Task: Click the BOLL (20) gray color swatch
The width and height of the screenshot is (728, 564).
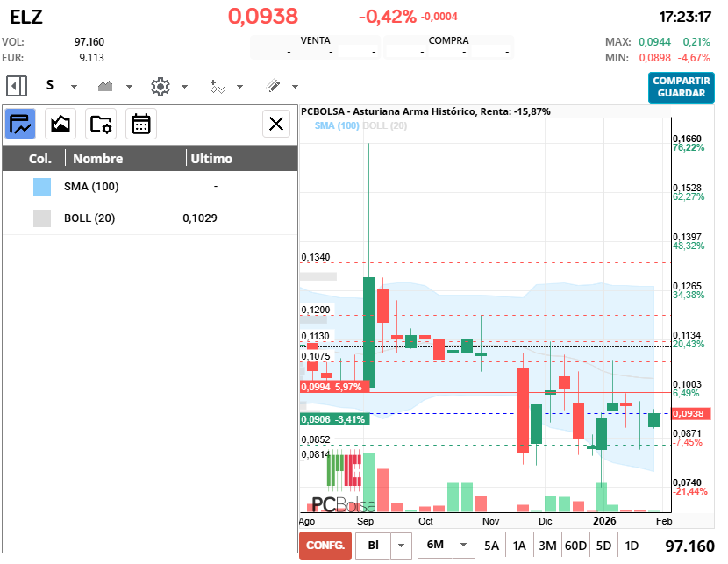Action: [x=42, y=218]
